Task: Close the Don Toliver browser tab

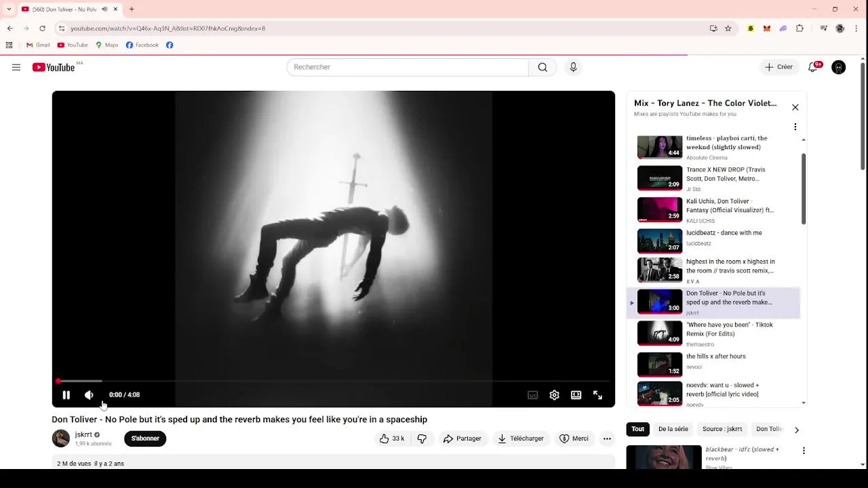Action: pyautogui.click(x=115, y=9)
